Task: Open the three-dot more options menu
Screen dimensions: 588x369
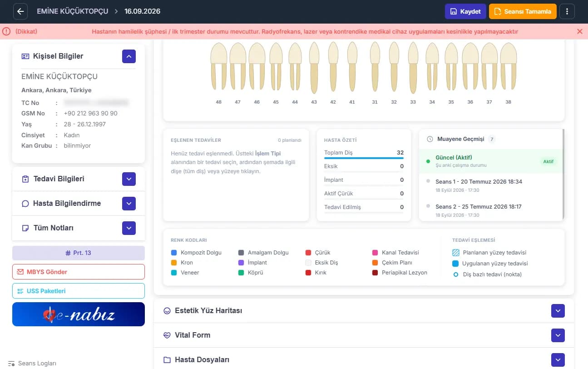Action: coord(567,11)
